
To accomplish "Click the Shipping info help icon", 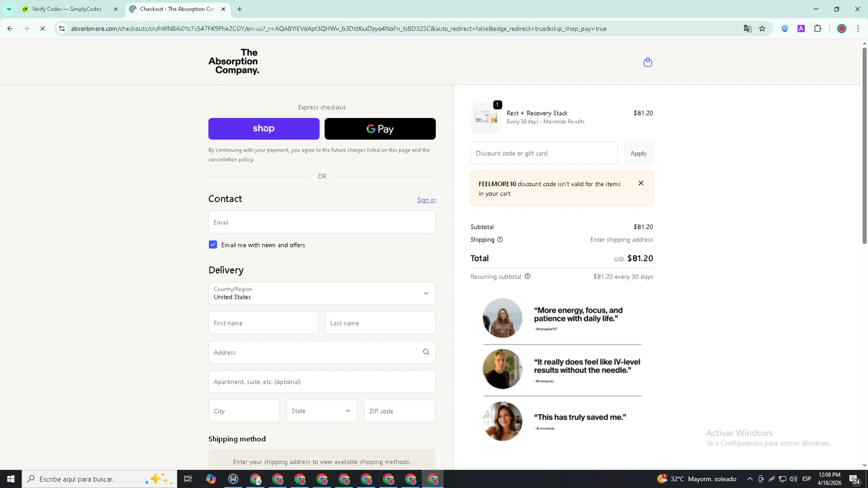I will click(x=500, y=239).
